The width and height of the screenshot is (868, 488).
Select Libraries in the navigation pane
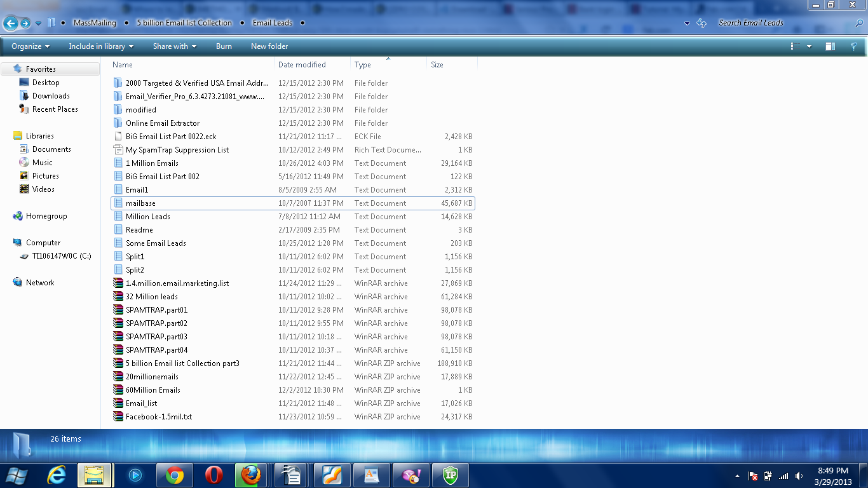tap(39, 136)
